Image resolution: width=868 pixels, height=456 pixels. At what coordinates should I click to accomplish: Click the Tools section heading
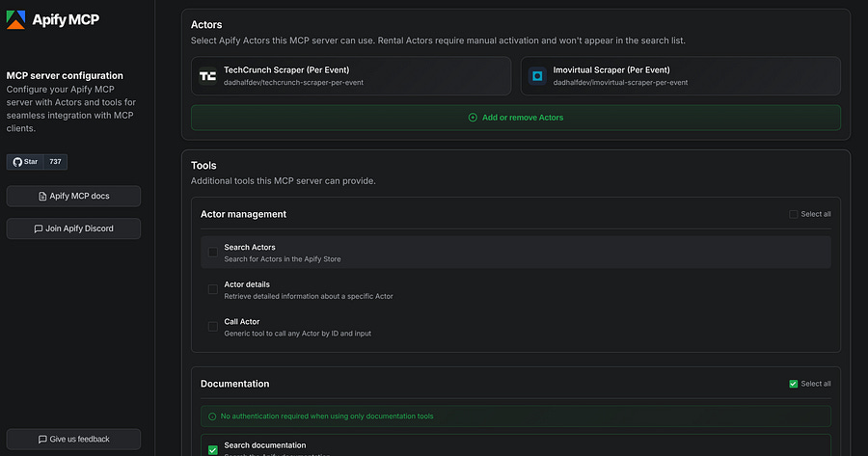pyautogui.click(x=203, y=166)
